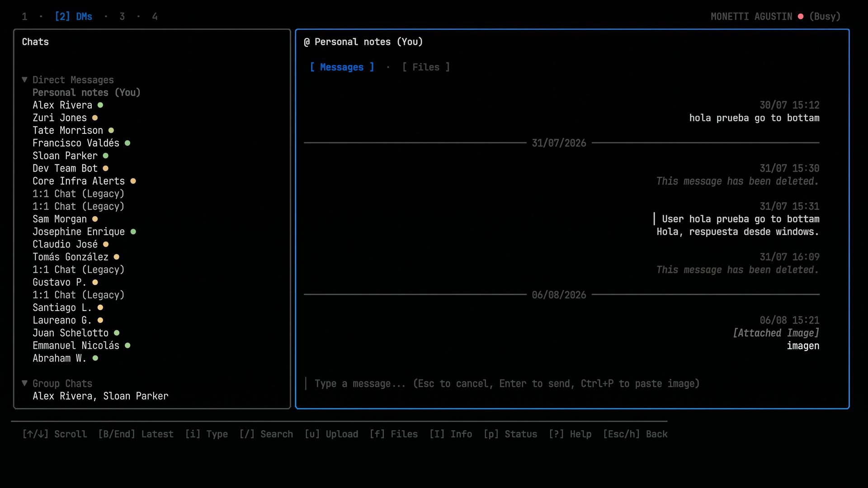Click Zuri Jones orange status dot

tap(95, 118)
